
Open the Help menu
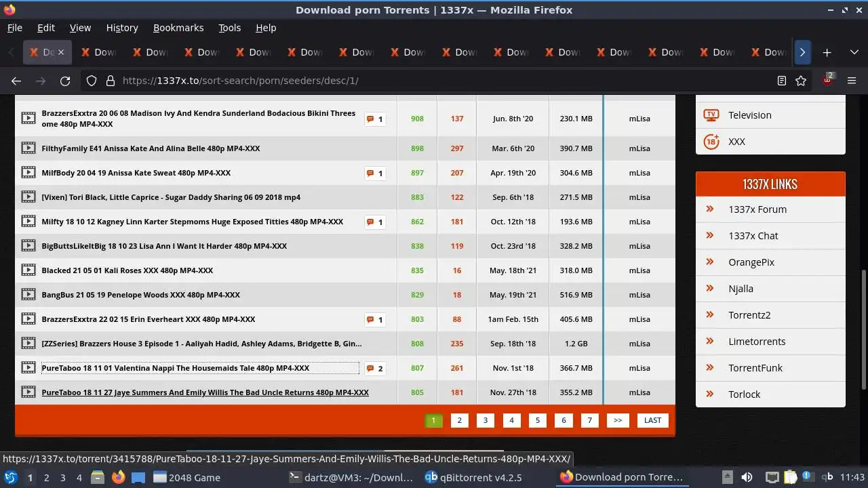tap(266, 28)
